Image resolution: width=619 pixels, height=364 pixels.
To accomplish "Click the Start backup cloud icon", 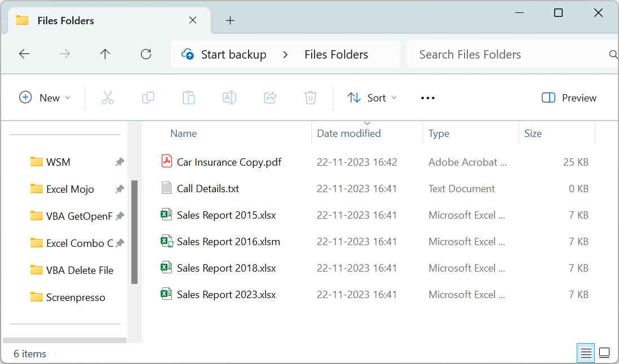I will point(188,54).
